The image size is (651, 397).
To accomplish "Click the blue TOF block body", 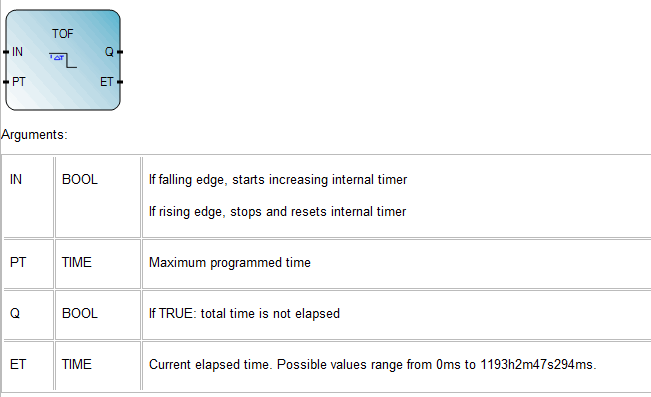I will point(63,60).
